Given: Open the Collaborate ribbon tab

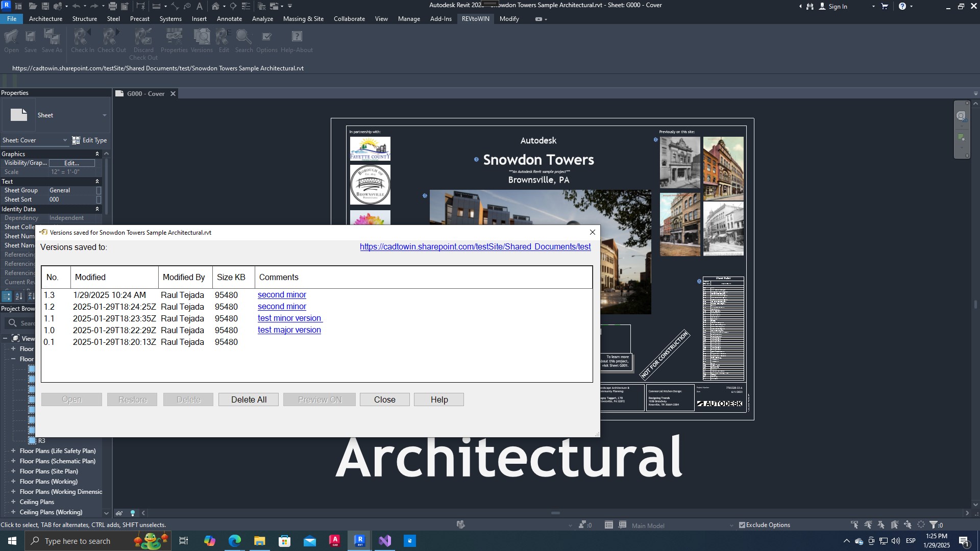Looking at the screenshot, I should [349, 19].
